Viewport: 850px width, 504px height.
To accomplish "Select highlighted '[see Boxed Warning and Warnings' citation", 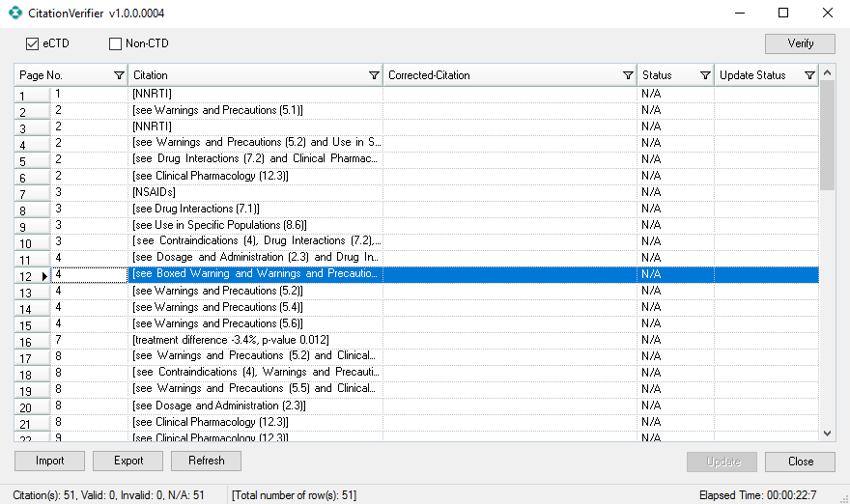I will click(x=255, y=274).
